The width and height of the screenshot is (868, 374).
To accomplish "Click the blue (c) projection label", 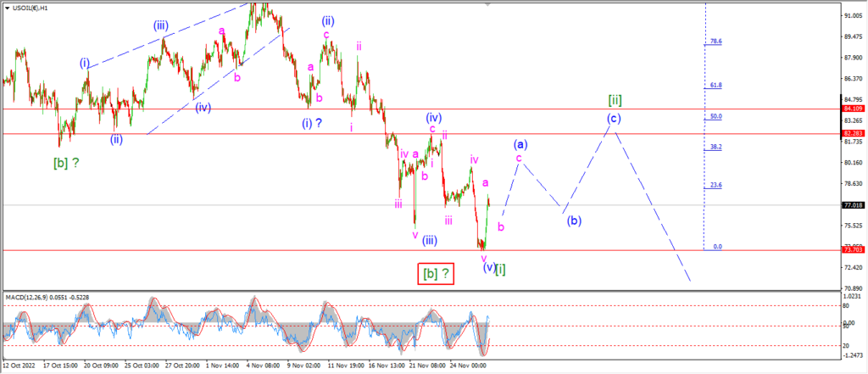I will click(612, 118).
